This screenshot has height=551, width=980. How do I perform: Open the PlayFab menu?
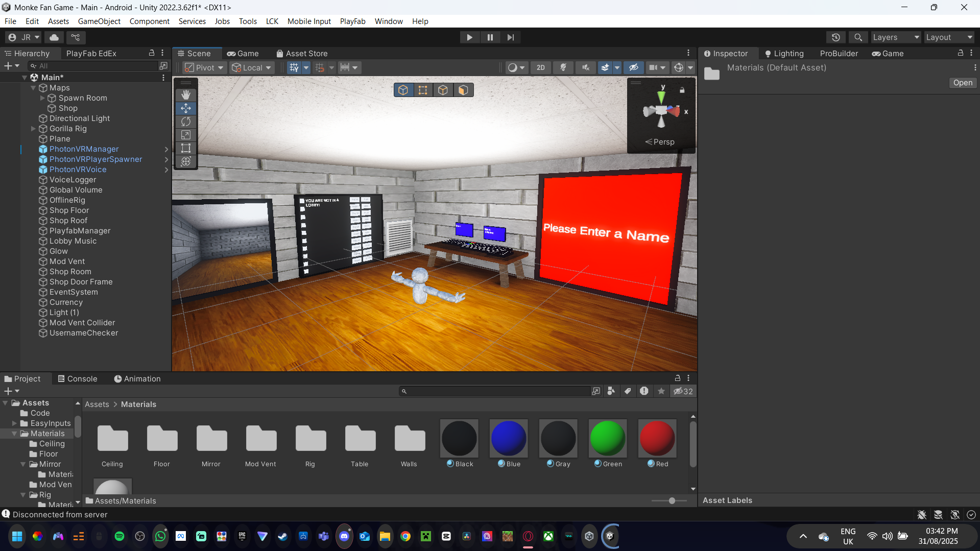pyautogui.click(x=352, y=21)
